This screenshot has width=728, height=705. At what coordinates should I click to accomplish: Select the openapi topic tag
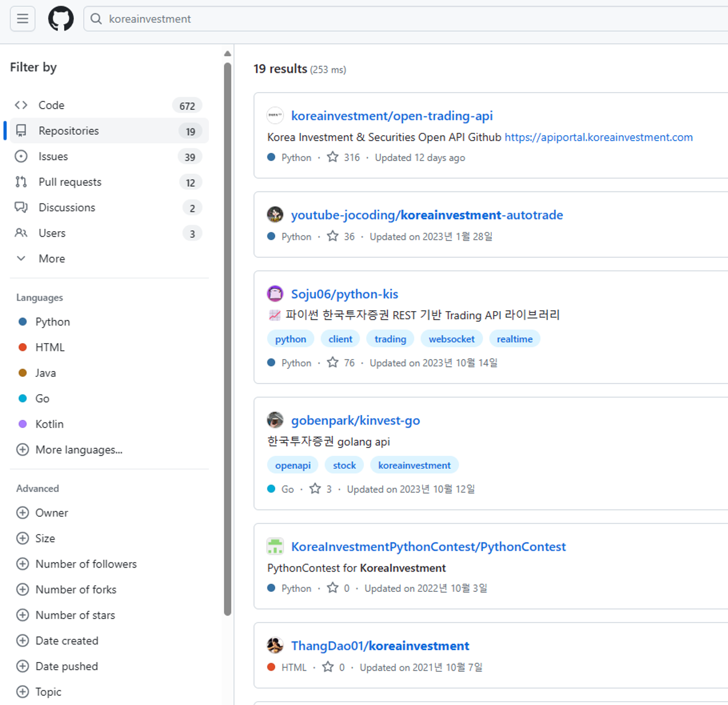293,465
